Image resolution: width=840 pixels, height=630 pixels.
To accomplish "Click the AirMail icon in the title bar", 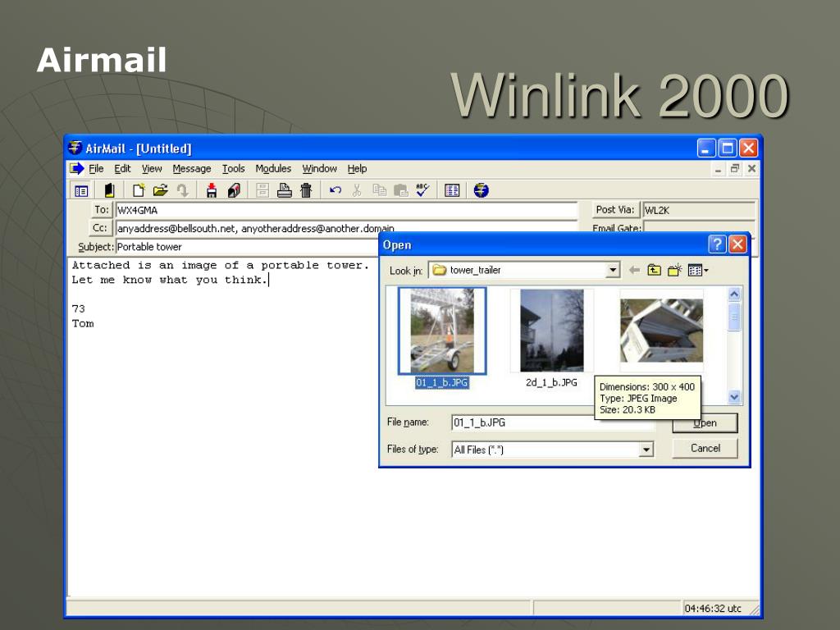I will point(75,148).
